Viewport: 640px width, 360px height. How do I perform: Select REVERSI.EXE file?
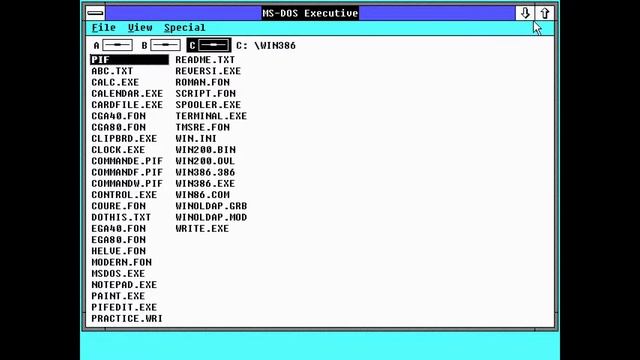(x=208, y=71)
